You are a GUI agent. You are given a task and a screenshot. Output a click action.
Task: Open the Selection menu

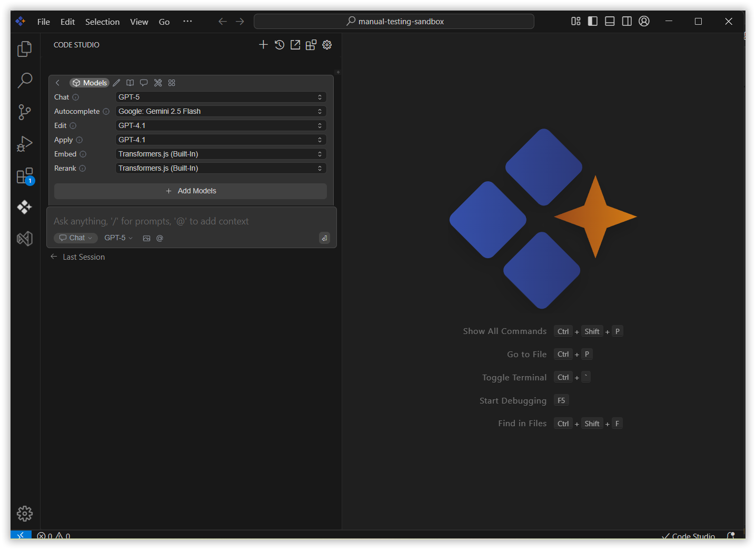[x=102, y=22]
